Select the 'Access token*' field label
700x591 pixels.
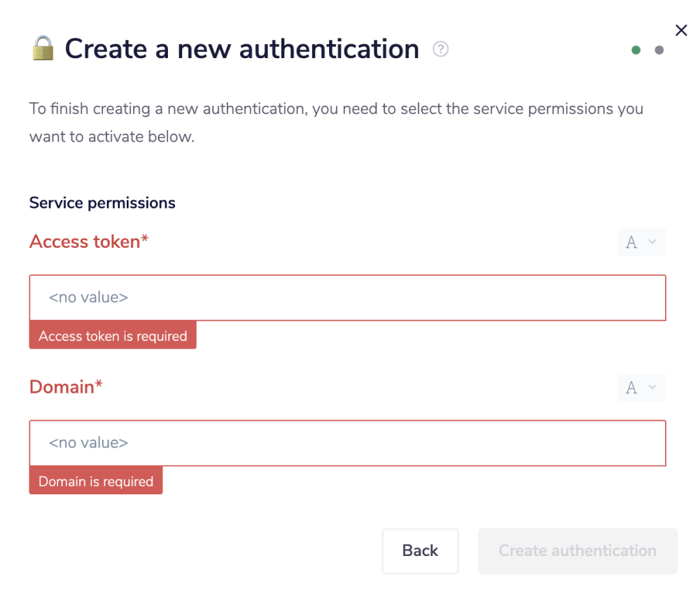88,242
